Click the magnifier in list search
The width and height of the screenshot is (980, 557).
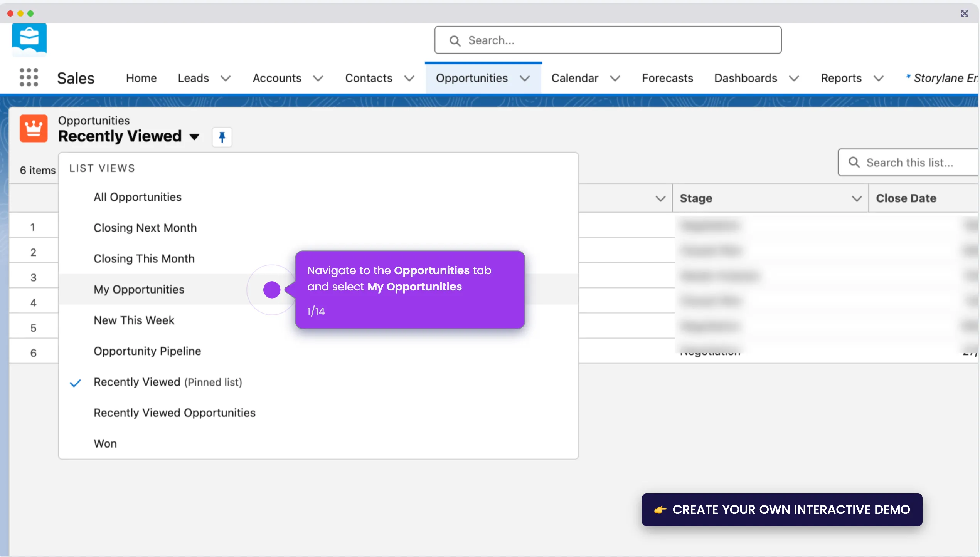[x=854, y=163]
